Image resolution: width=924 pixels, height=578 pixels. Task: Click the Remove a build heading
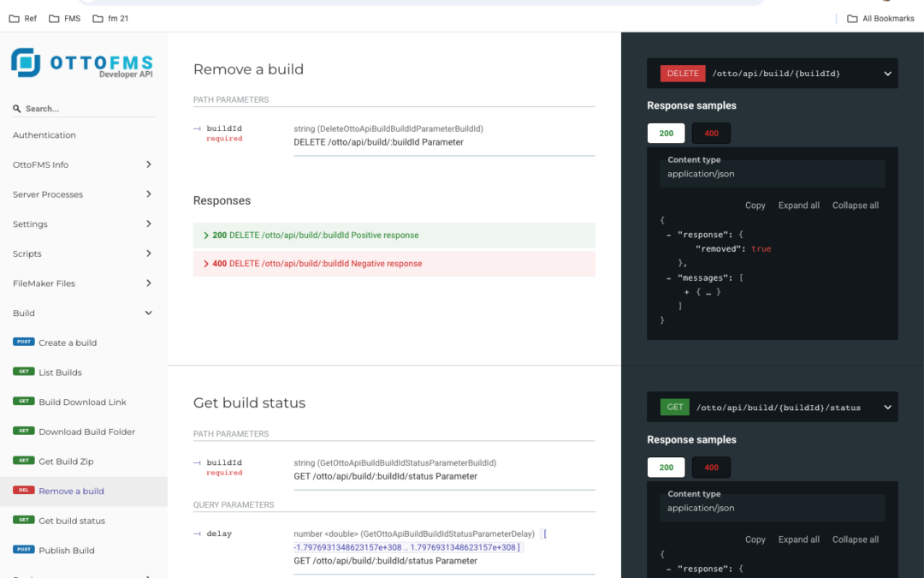[248, 69]
